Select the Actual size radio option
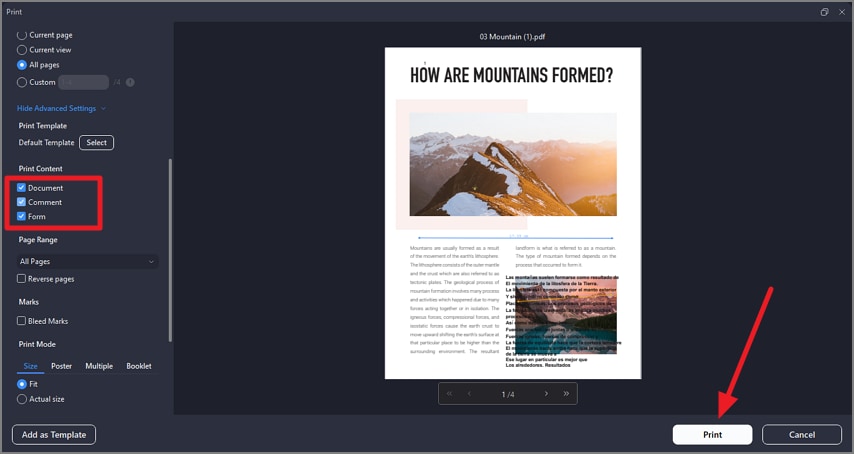The width and height of the screenshot is (854, 454). click(x=22, y=399)
